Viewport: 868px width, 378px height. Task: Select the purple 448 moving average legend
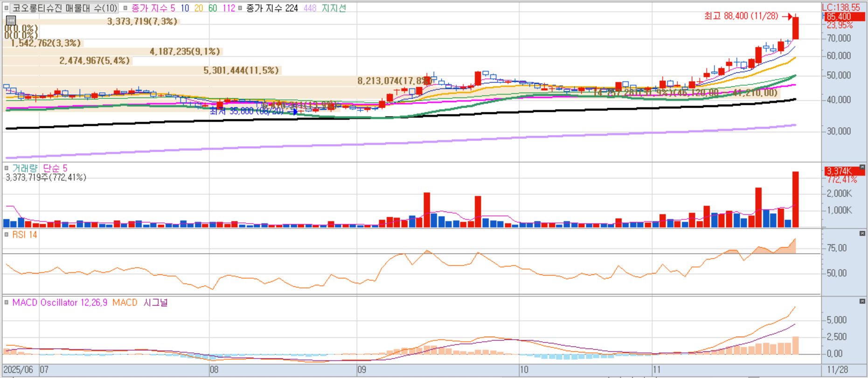(310, 8)
